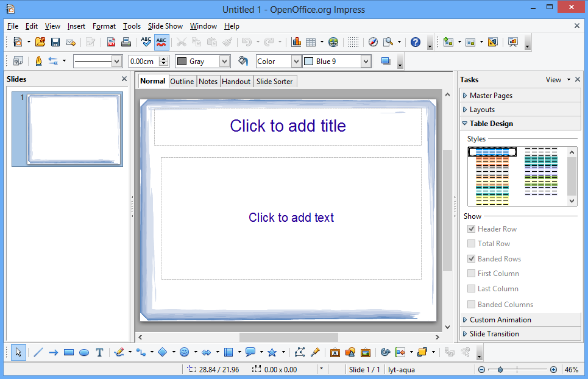
Task: Click the View button in Tasks panel
Action: 553,79
